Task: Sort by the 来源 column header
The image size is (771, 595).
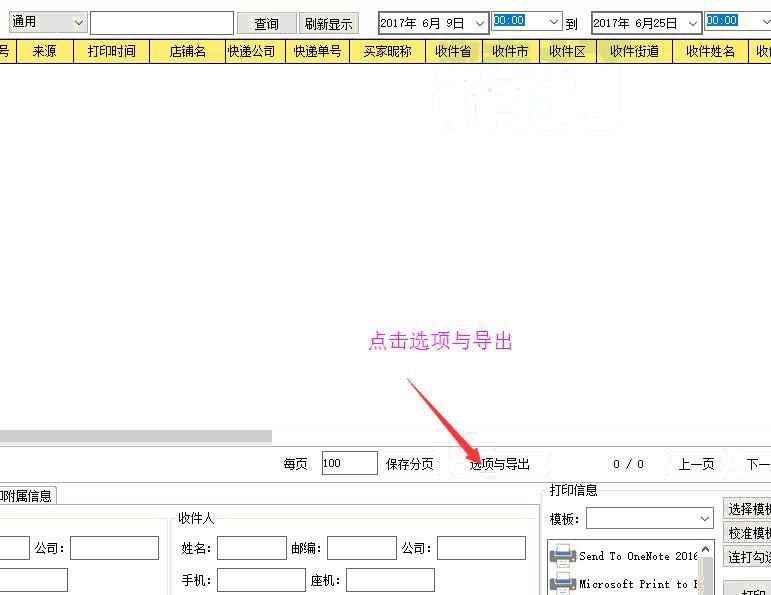Action: point(45,51)
